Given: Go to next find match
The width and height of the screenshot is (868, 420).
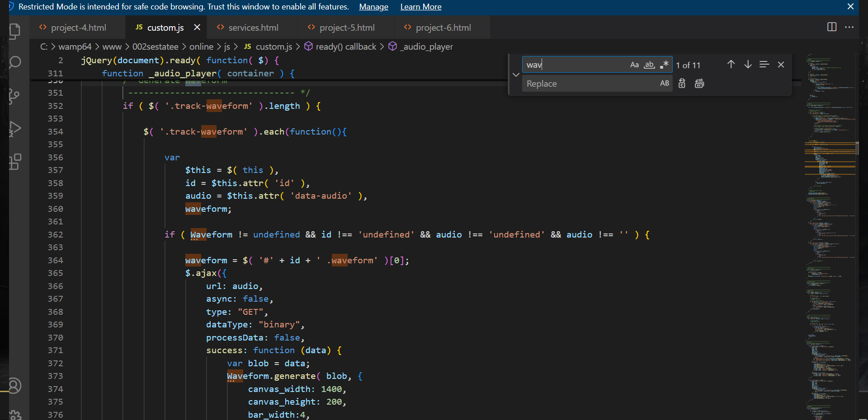Looking at the screenshot, I should (x=748, y=65).
